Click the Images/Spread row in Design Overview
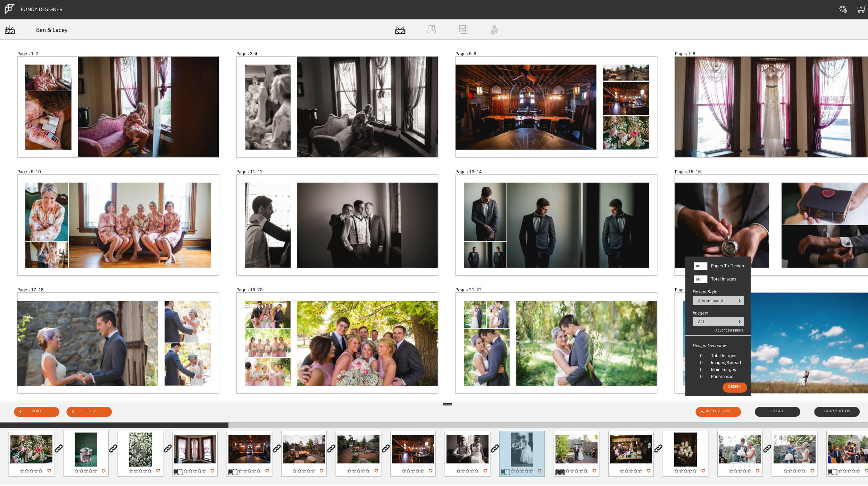 click(720, 363)
